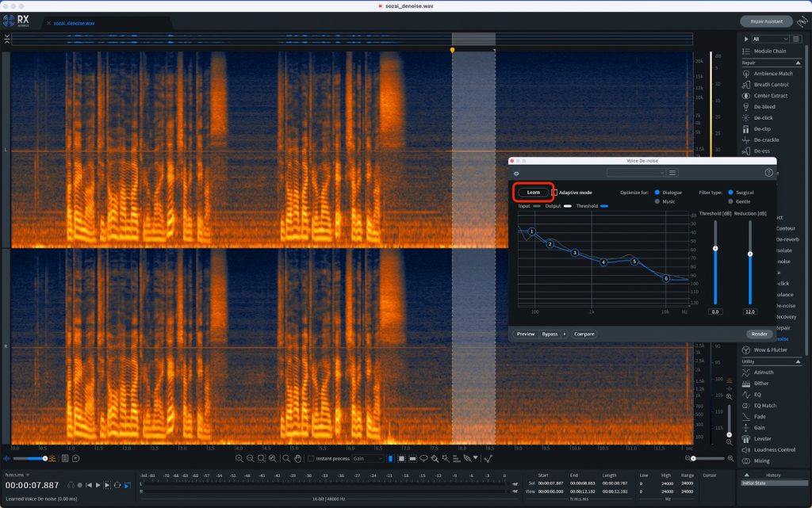
Task: Choose the Gentle filter type
Action: (x=730, y=201)
